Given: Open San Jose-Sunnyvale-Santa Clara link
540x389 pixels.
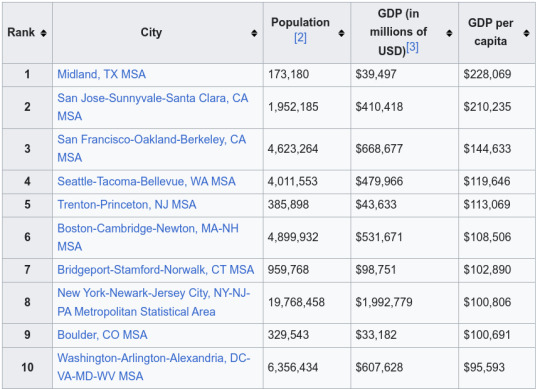Looking at the screenshot, I should (x=153, y=107).
